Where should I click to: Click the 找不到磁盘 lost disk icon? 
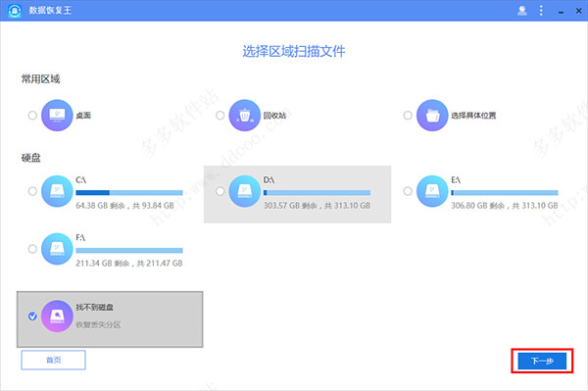(x=57, y=316)
